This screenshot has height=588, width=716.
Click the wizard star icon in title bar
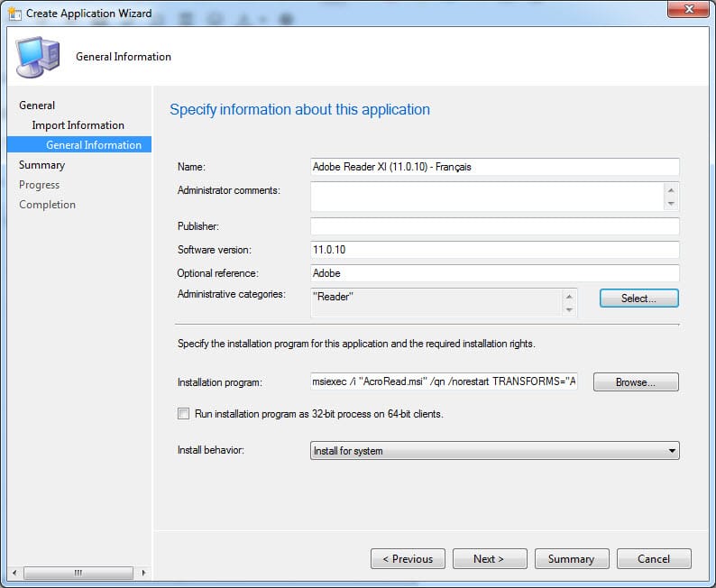pyautogui.click(x=14, y=14)
